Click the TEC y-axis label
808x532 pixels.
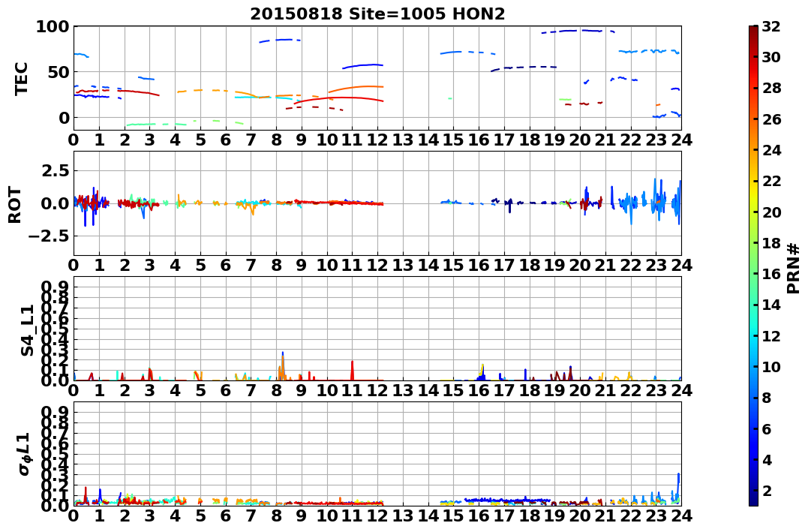pyautogui.click(x=21, y=78)
